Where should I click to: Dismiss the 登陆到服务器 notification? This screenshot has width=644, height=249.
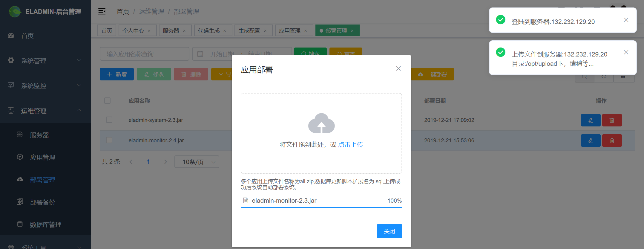[626, 20]
